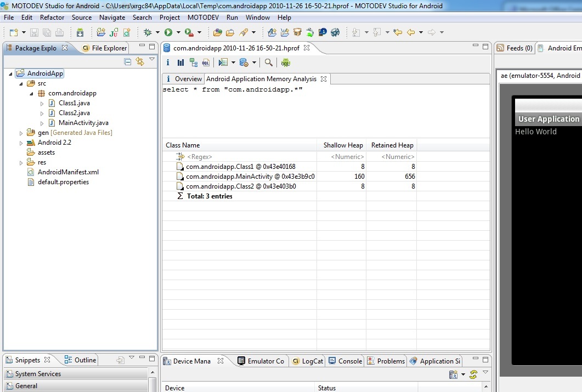Click the Regex filter field

pos(239,157)
